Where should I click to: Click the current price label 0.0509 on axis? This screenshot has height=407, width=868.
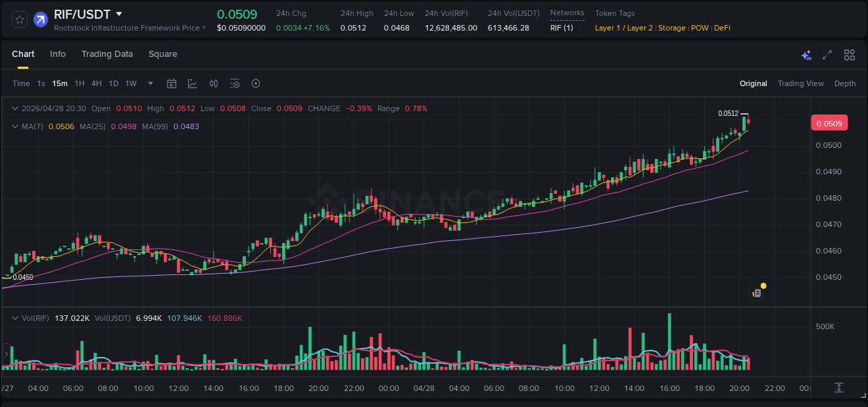(x=829, y=124)
